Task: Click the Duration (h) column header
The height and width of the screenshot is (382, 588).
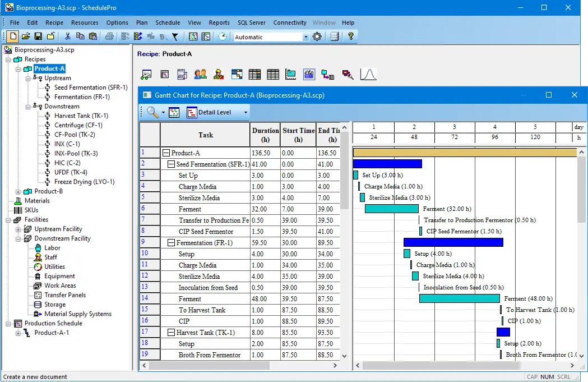Action: click(265, 135)
